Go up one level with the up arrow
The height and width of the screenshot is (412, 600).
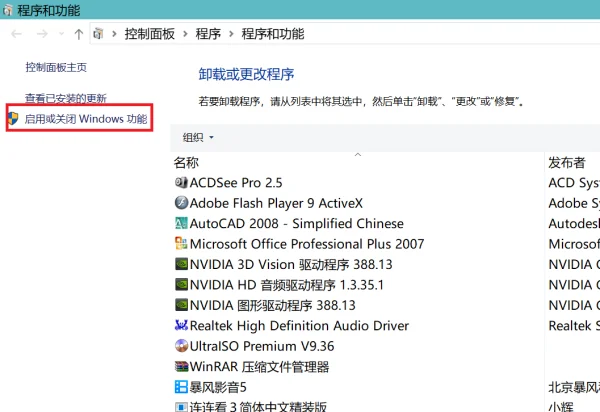[x=79, y=34]
